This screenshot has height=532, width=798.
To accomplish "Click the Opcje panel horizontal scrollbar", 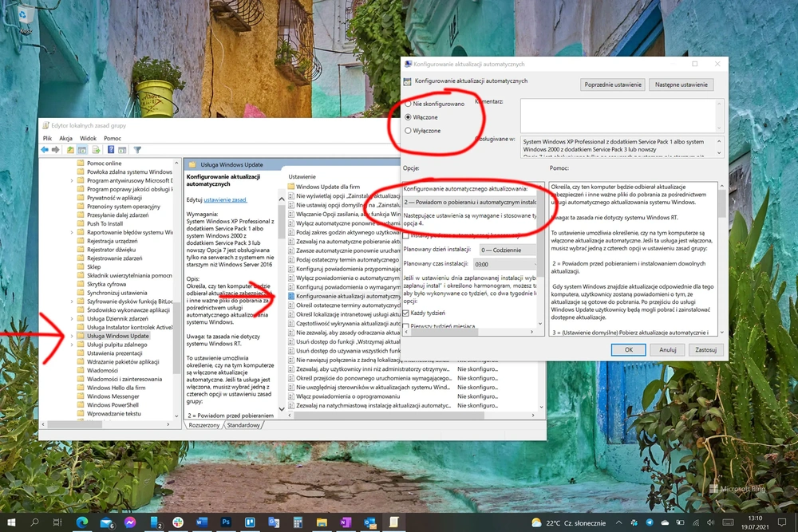I will coord(468,332).
